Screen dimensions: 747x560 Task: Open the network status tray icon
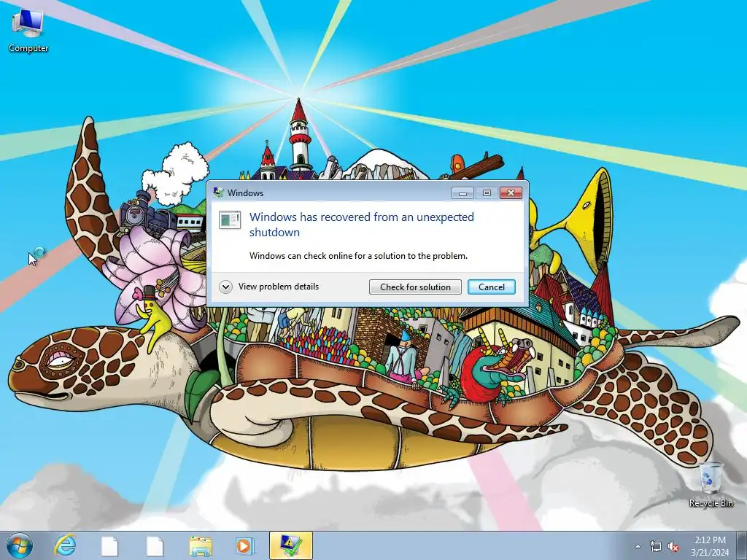coord(656,546)
